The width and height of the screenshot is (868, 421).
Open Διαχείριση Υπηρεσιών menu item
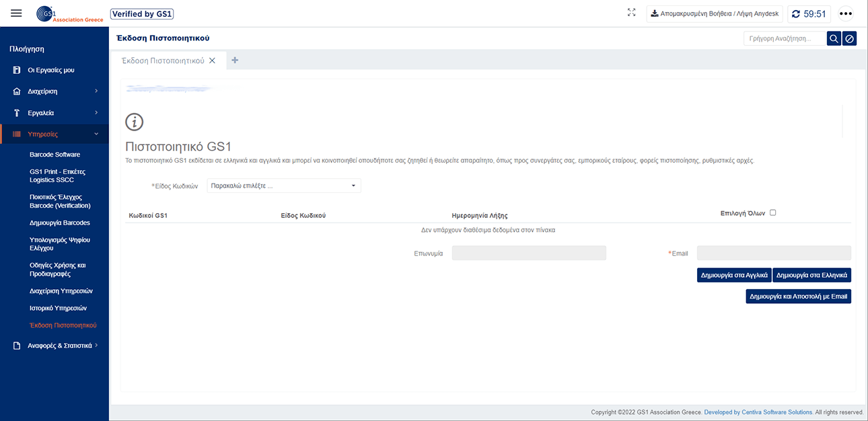pos(61,291)
